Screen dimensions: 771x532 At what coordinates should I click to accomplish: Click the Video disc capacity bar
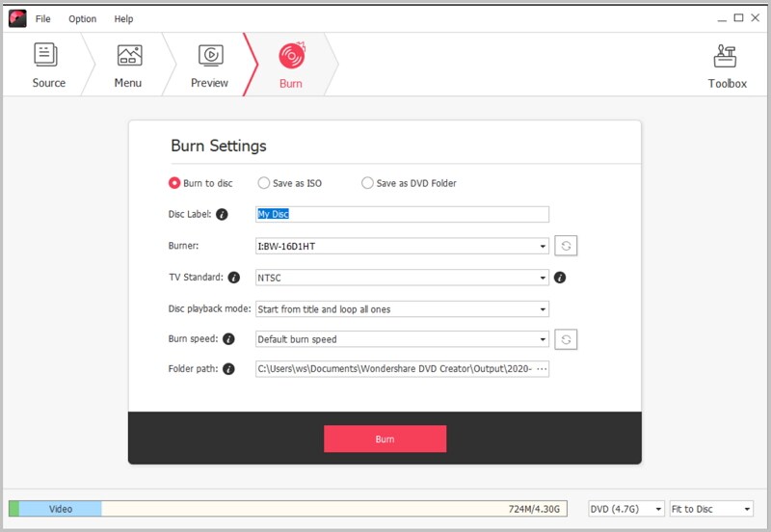pyautogui.click(x=287, y=509)
